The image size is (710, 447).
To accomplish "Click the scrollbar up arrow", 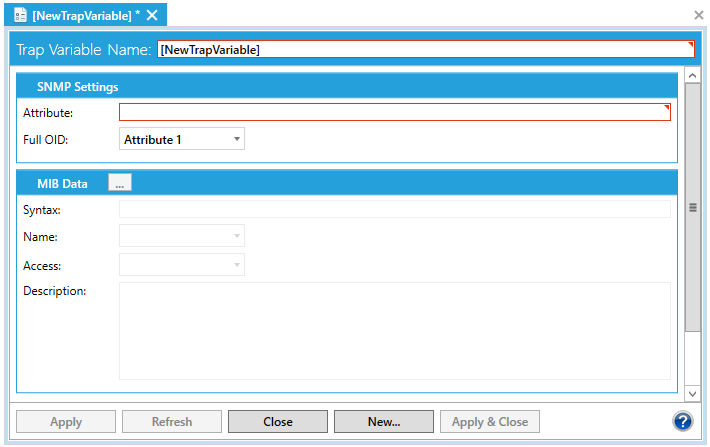I will coord(692,76).
